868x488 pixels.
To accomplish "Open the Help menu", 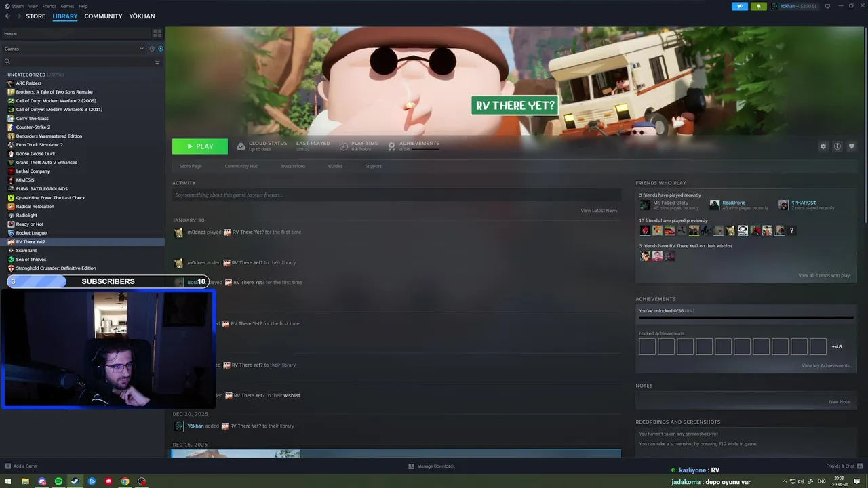I will pyautogui.click(x=83, y=6).
